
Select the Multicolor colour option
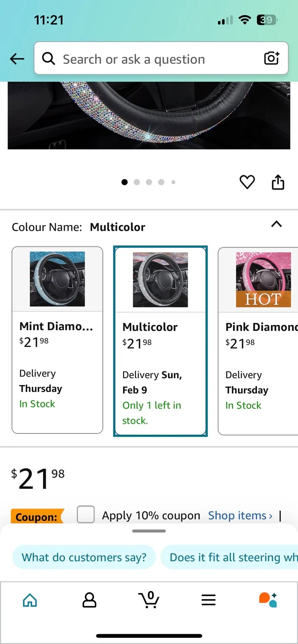(160, 341)
